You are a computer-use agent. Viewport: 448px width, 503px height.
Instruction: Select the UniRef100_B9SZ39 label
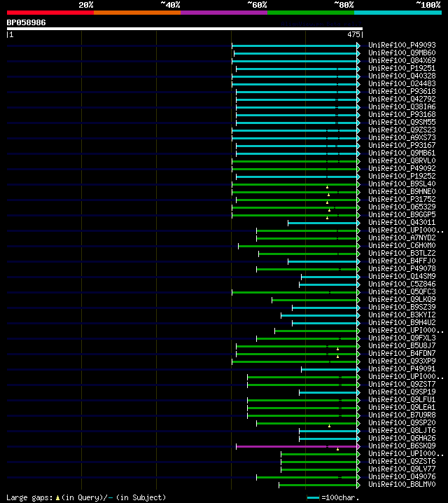point(402,307)
